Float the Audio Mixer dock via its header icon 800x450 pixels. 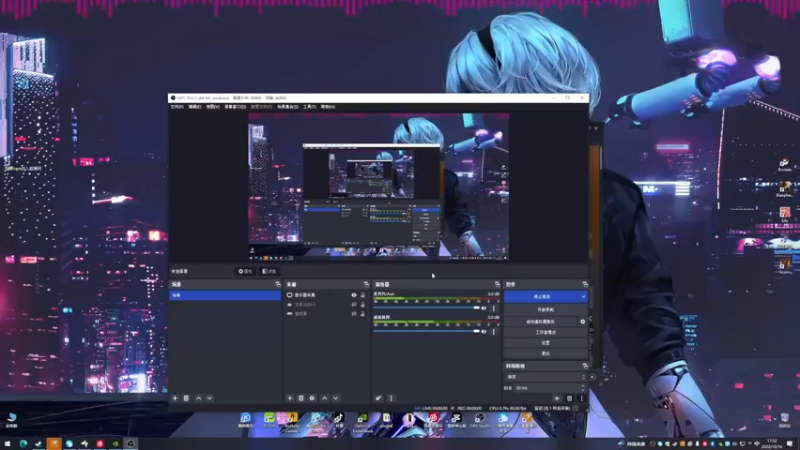pyautogui.click(x=497, y=284)
